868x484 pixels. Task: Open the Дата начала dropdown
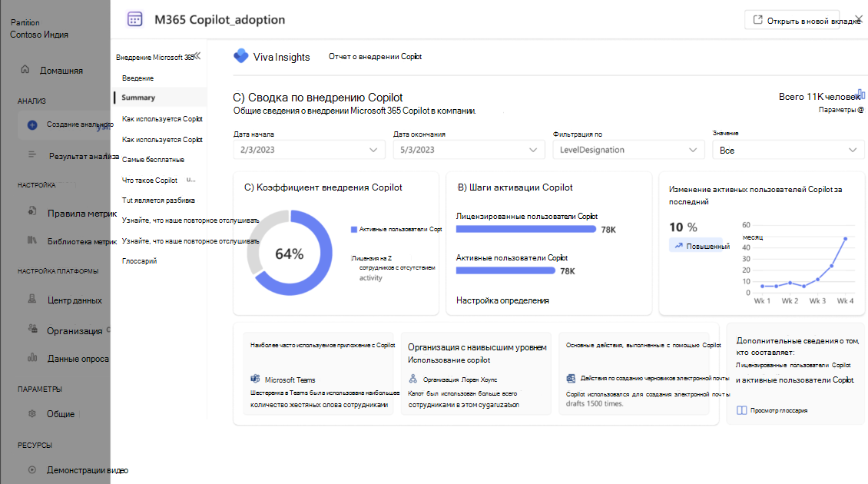tap(309, 150)
